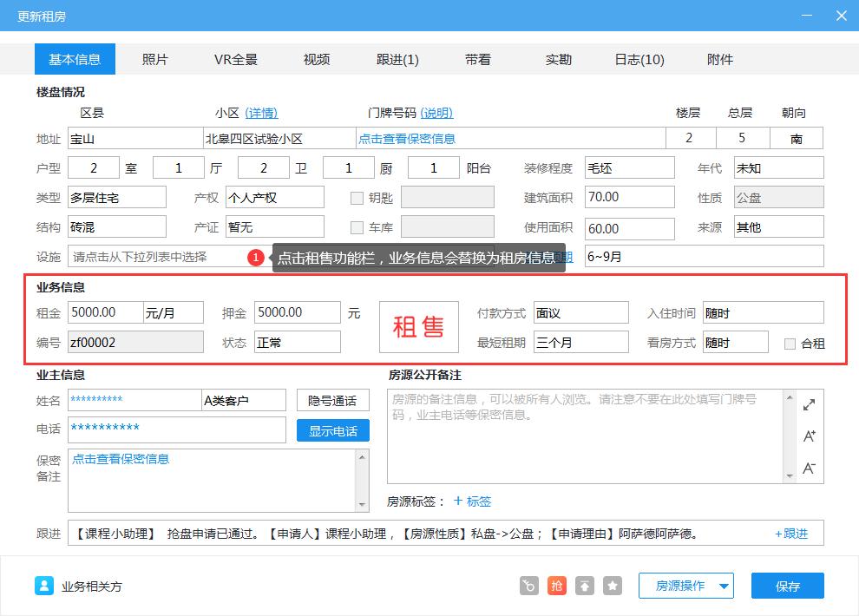The width and height of the screenshot is (859, 616).
Task: Click the key icon next to 抢
Action: 529,586
